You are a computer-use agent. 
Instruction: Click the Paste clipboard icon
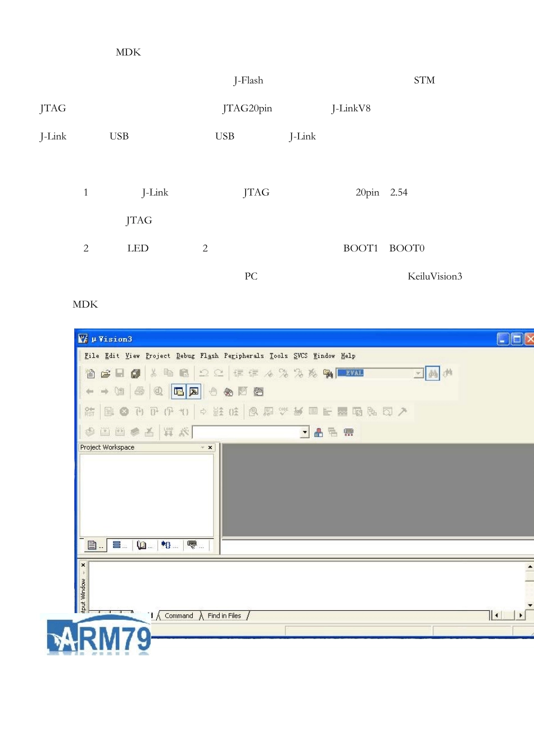click(x=183, y=373)
